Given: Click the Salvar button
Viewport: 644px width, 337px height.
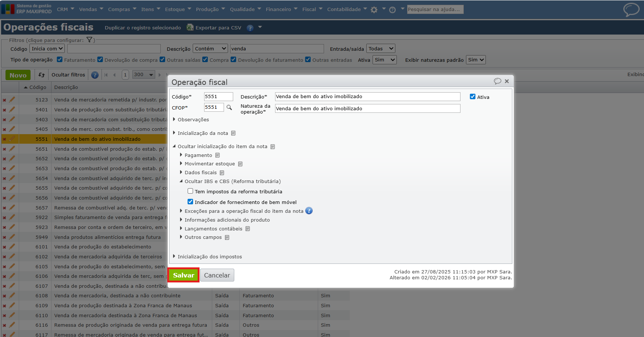Looking at the screenshot, I should tap(184, 275).
